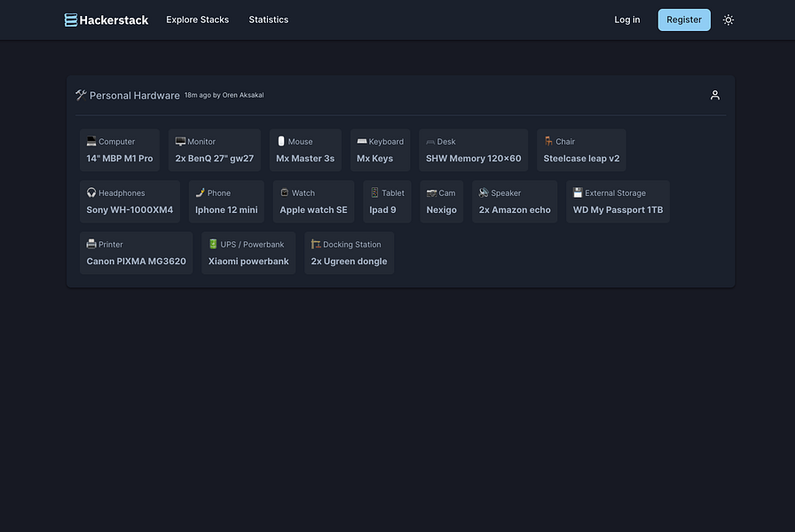Switch to the Statistics page
Screen dimensions: 795x532
tap(268, 20)
